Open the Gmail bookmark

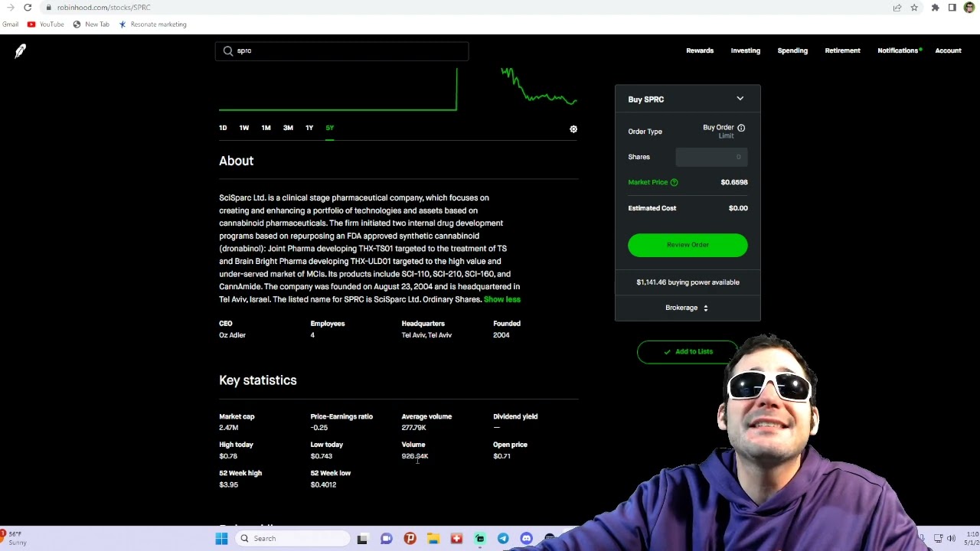click(10, 24)
